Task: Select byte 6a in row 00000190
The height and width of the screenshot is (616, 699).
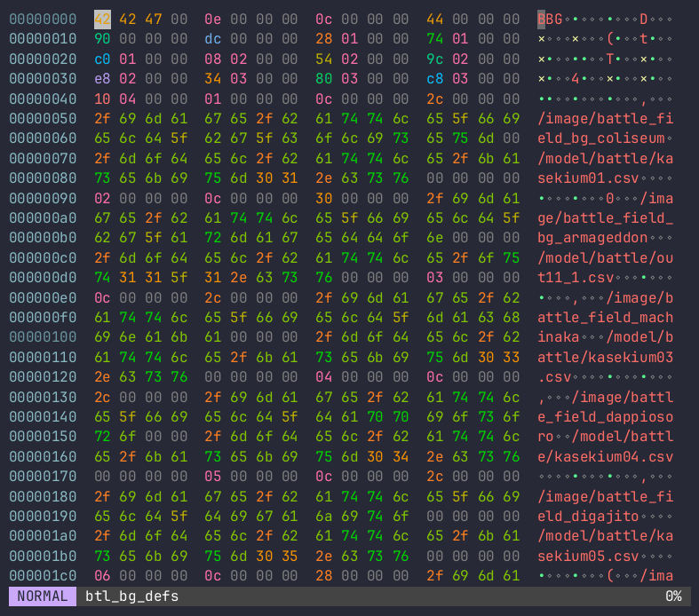Action: (323, 517)
